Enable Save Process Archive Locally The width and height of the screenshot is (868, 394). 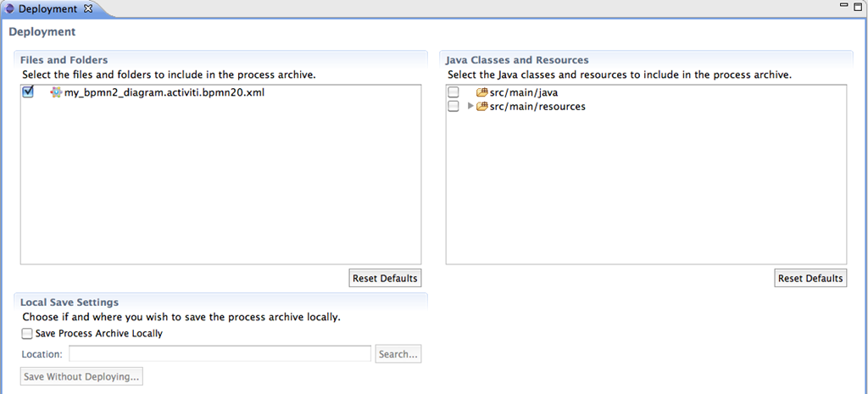pos(27,334)
